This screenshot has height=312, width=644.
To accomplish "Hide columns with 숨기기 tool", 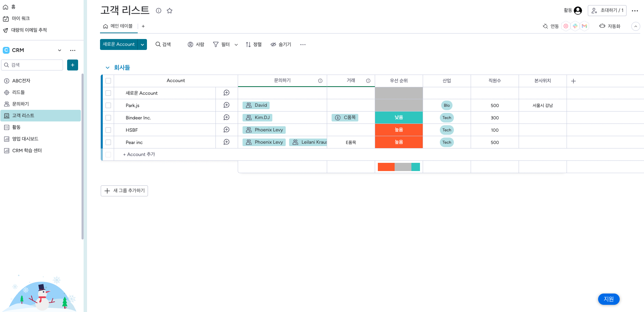I will [x=281, y=44].
